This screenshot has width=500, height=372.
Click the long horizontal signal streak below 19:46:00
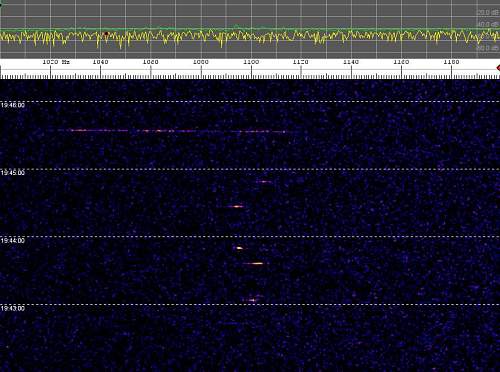pyautogui.click(x=177, y=131)
